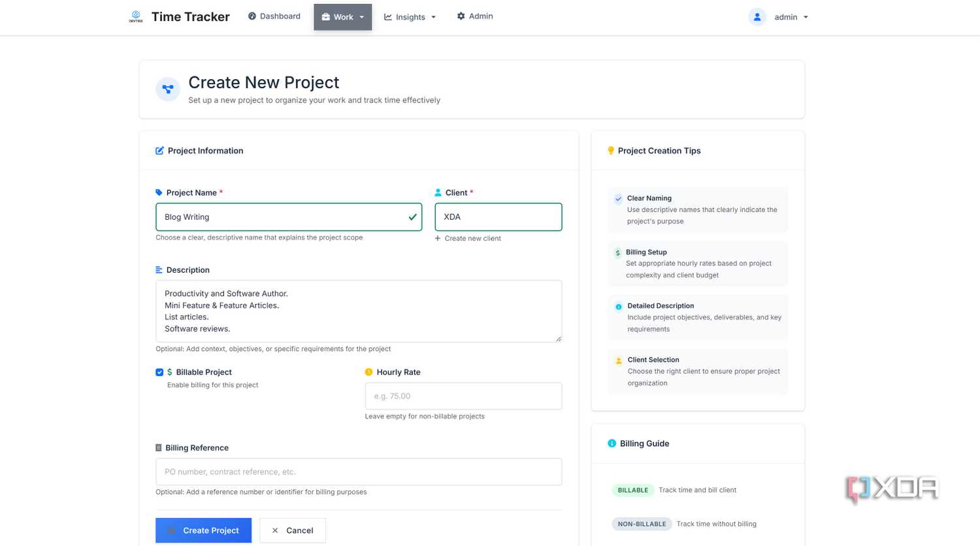Click the person icon beside Client label
This screenshot has width=980, height=546.
click(438, 192)
